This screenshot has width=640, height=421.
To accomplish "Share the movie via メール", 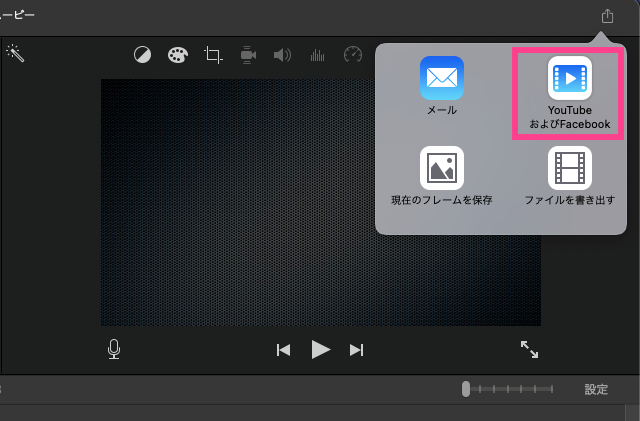I will point(442,86).
